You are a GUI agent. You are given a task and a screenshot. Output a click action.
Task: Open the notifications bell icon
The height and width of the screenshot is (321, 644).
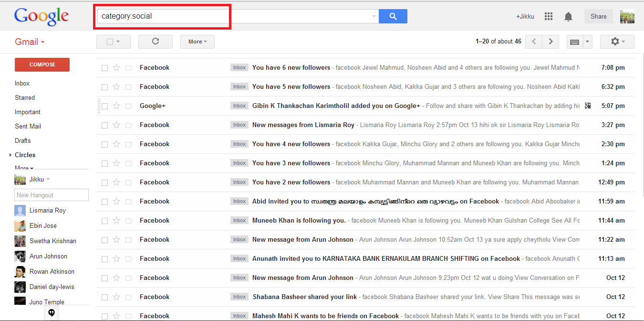click(x=568, y=17)
